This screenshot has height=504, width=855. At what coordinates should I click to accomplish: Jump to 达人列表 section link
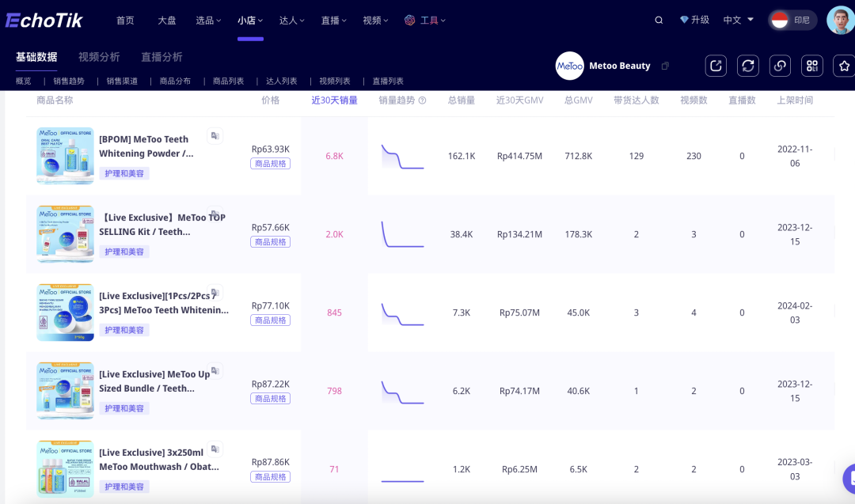[x=281, y=81]
